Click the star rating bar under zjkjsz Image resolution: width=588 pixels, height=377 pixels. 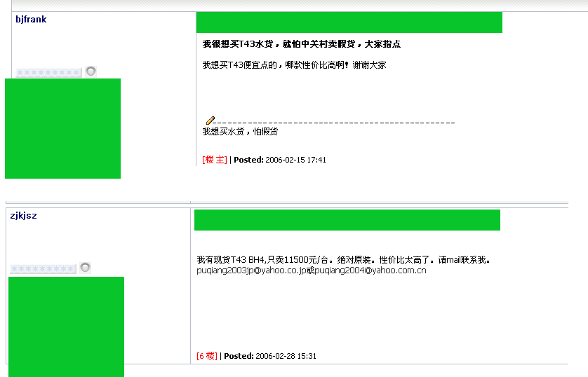point(43,269)
